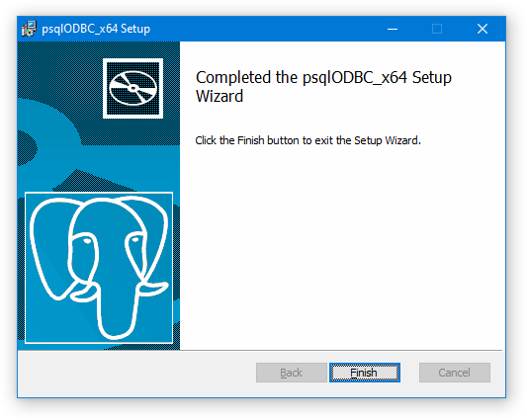This screenshot has width=527, height=420.
Task: Click the psqlODBC_x64 Setup title text
Action: pyautogui.click(x=96, y=29)
